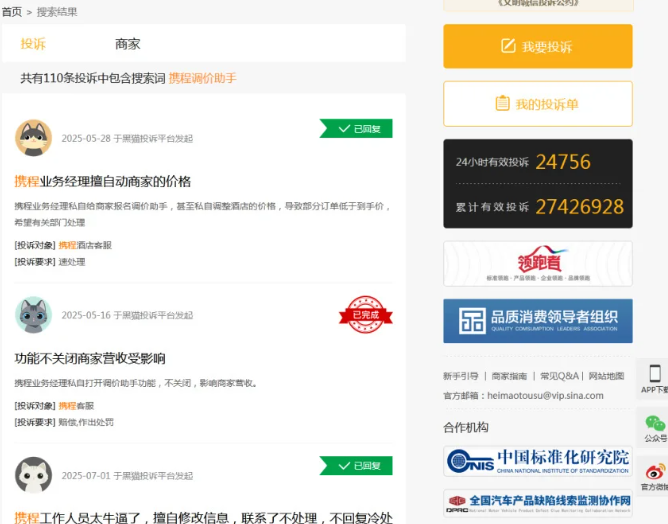Click 携程客服 complaint target
Image resolution: width=668 pixels, height=524 pixels.
coord(76,406)
